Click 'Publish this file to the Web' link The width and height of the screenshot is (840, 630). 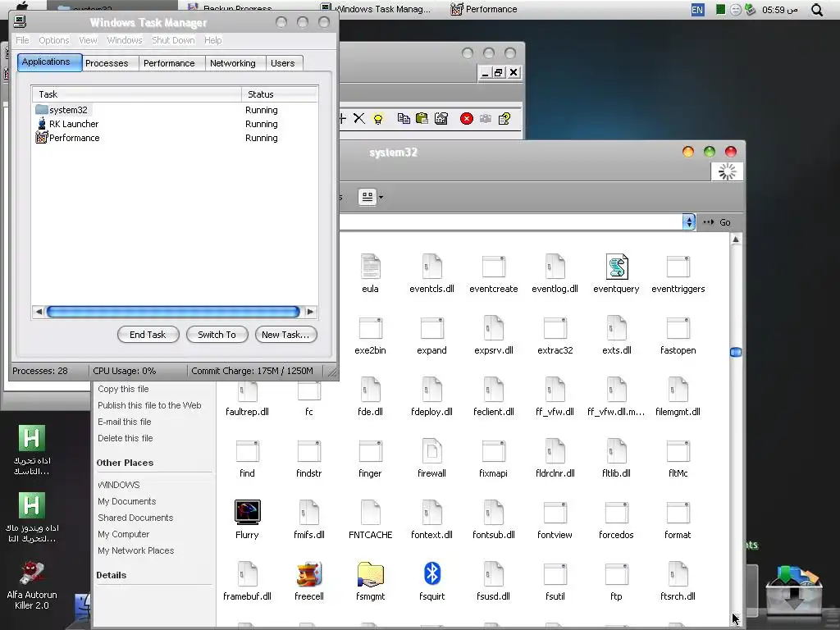(x=149, y=405)
